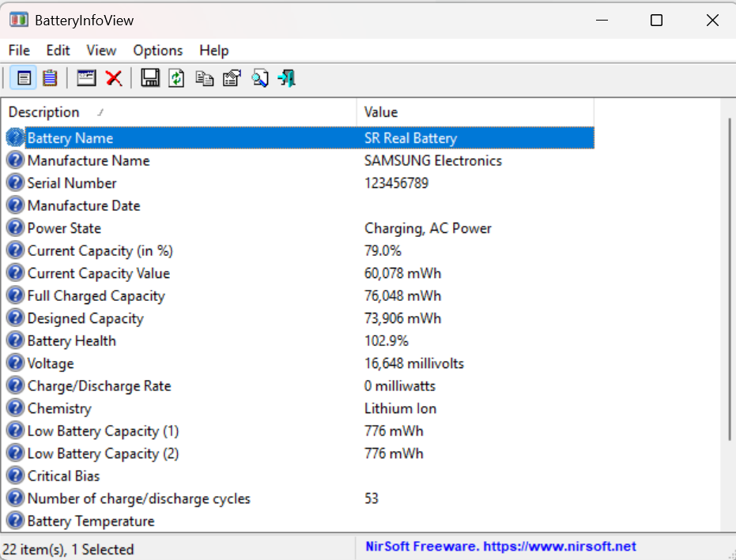
Task: Open the Options menu
Action: [158, 51]
